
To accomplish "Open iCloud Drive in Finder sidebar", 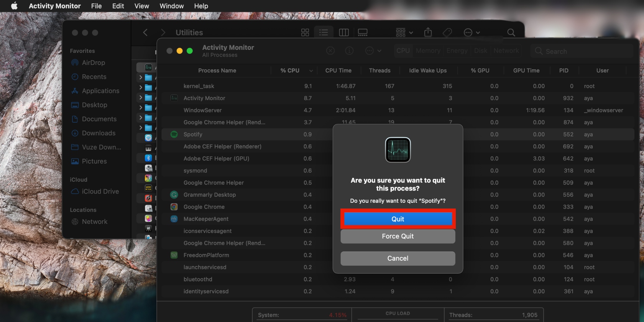I will (x=95, y=191).
